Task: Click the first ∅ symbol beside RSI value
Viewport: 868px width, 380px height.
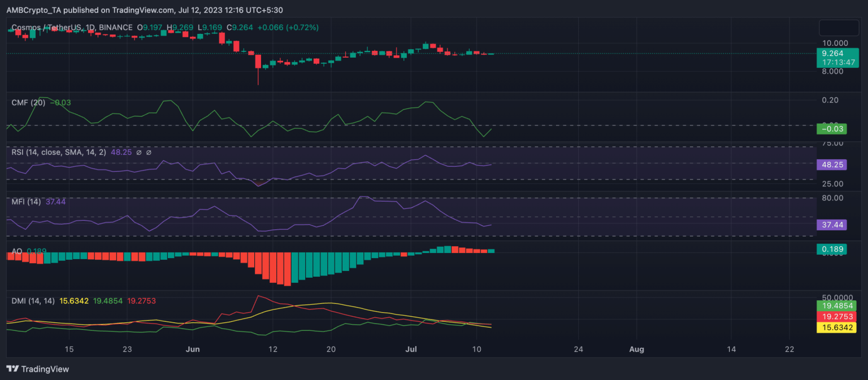Action: [138, 152]
